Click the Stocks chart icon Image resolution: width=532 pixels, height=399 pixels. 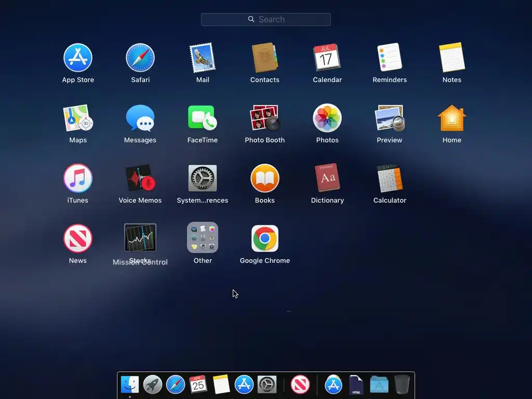pyautogui.click(x=140, y=237)
